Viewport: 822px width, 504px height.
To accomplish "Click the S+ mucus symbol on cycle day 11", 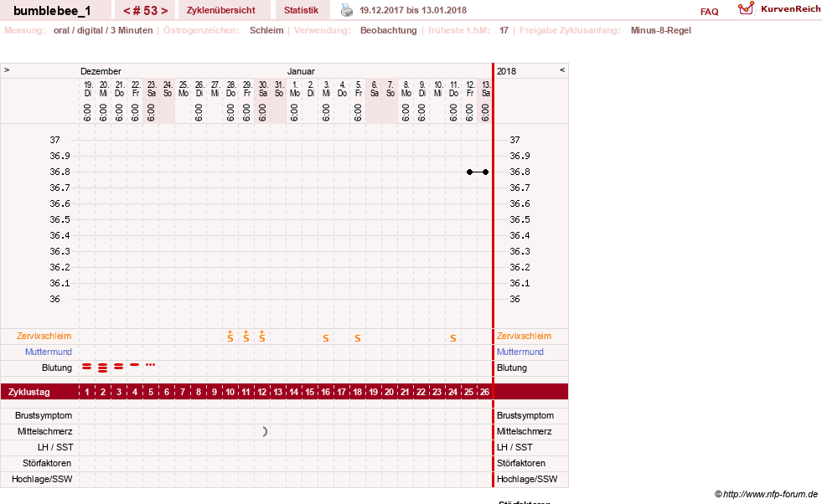I will coord(246,336).
